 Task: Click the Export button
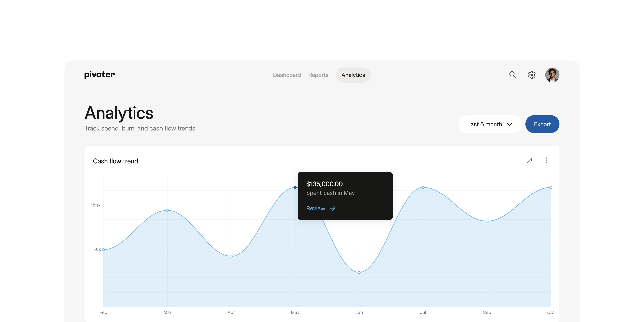pos(542,124)
